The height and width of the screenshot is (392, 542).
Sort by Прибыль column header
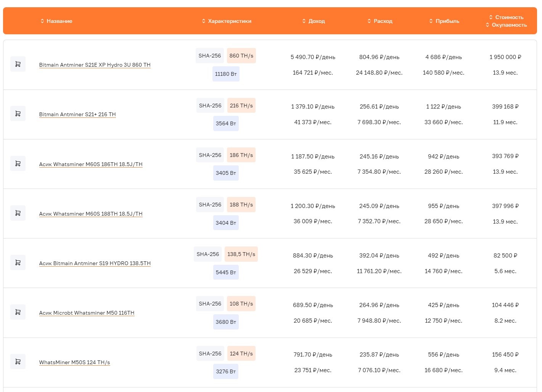coord(444,21)
